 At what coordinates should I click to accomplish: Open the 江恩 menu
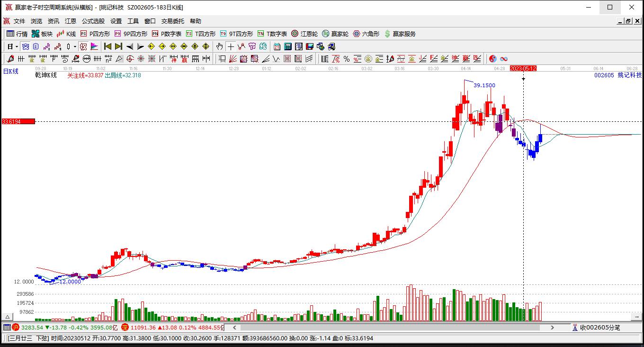point(71,21)
